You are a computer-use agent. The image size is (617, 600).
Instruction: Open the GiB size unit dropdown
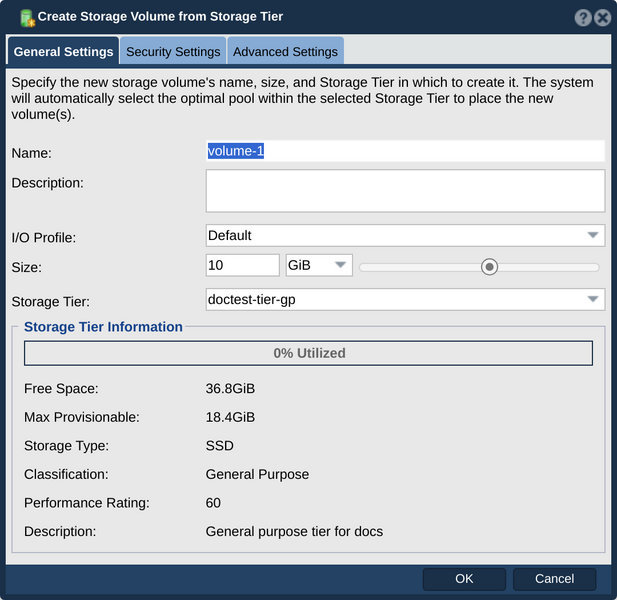point(319,265)
